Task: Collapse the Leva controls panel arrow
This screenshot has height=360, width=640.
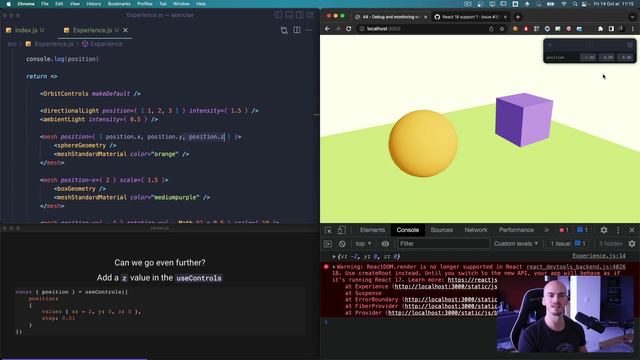Action: coord(550,45)
